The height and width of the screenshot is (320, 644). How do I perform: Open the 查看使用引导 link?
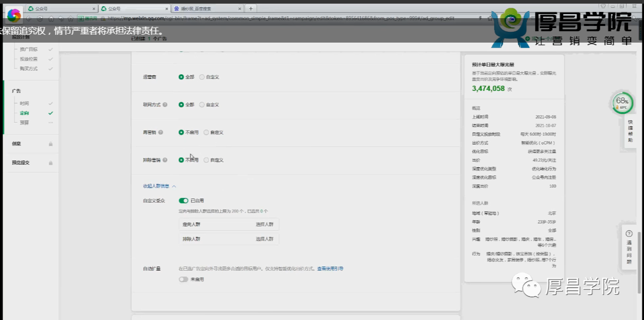pos(331,269)
